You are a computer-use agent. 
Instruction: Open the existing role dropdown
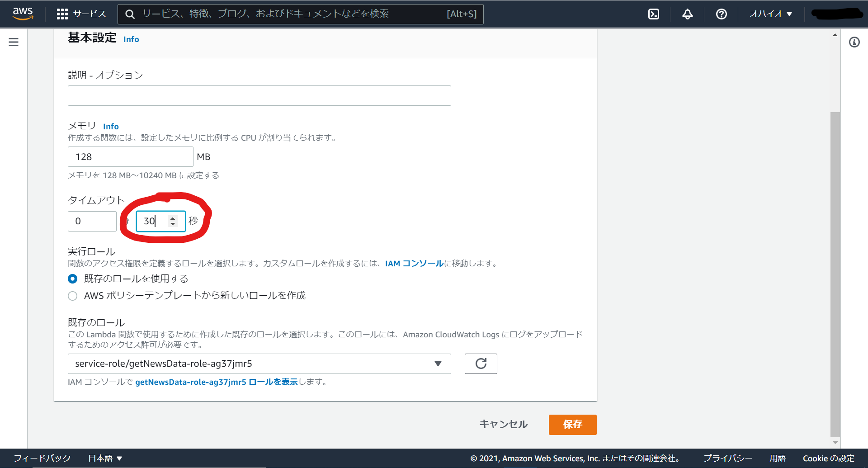(x=259, y=364)
